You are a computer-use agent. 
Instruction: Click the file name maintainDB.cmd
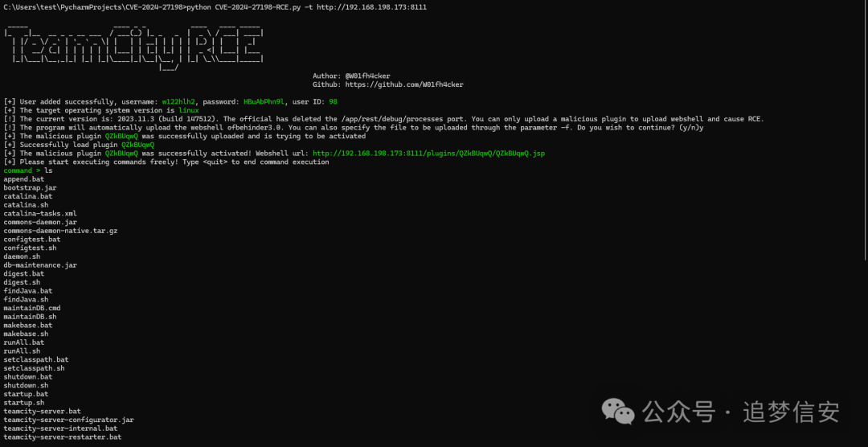tap(32, 308)
